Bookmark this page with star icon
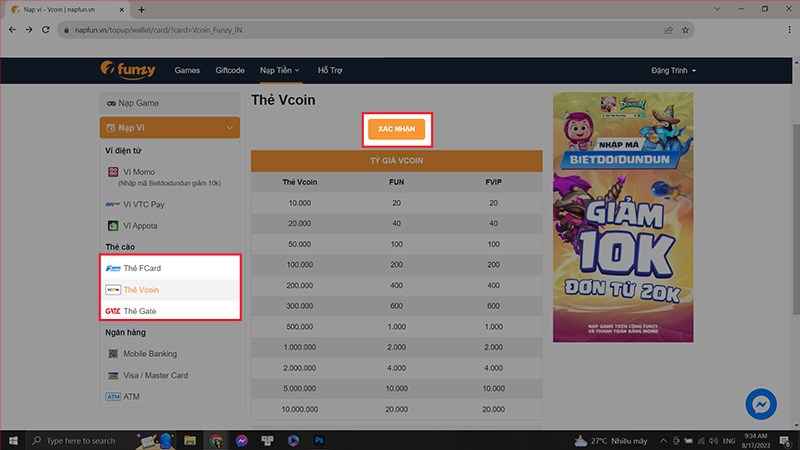 tap(685, 30)
